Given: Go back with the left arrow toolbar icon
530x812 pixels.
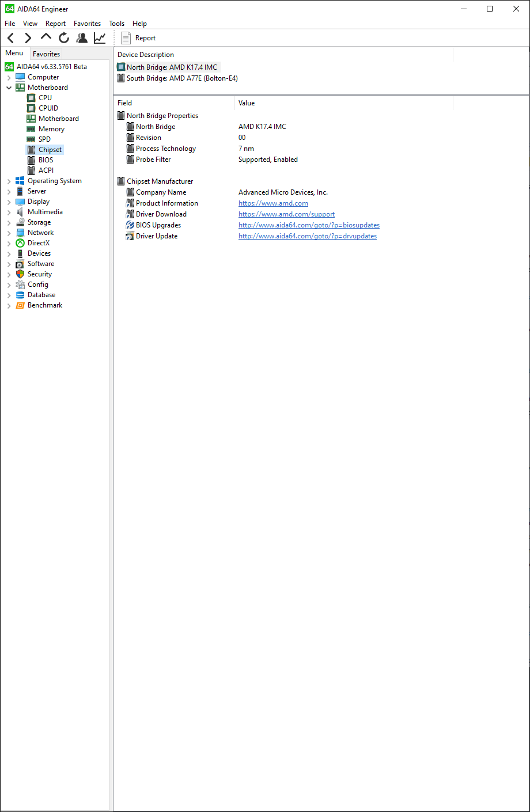Looking at the screenshot, I should (x=11, y=38).
